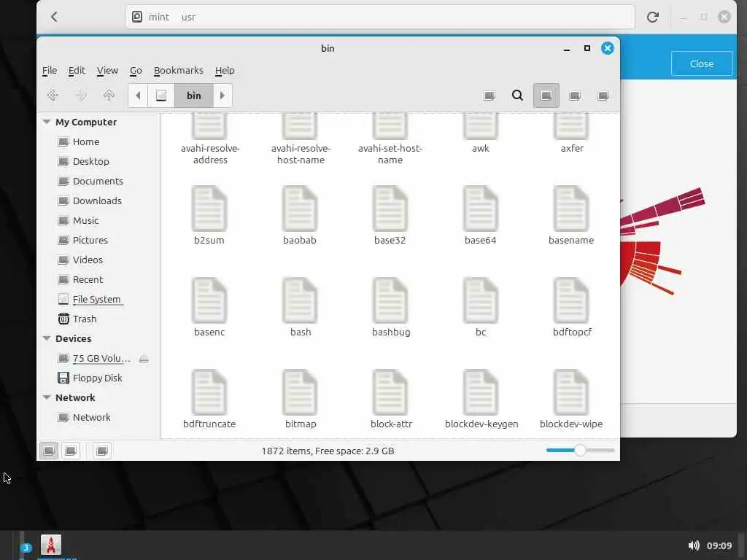Go back using the toolbar Back arrow
Screen dimensions: 747x560
point(53,96)
